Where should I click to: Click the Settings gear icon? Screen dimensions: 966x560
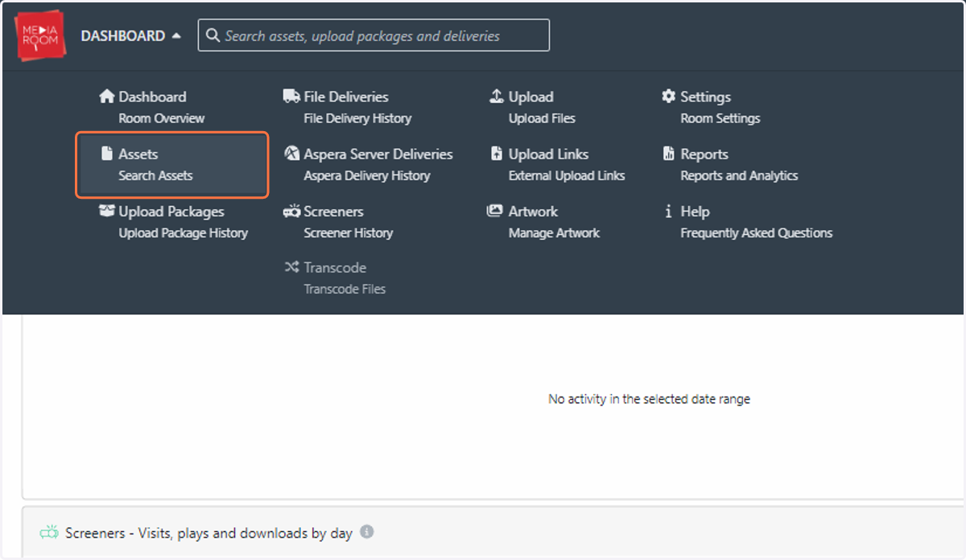(668, 97)
